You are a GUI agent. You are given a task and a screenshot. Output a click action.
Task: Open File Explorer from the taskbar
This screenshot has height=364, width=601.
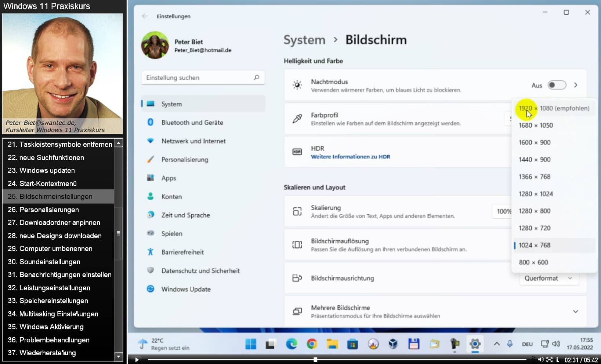click(x=332, y=344)
